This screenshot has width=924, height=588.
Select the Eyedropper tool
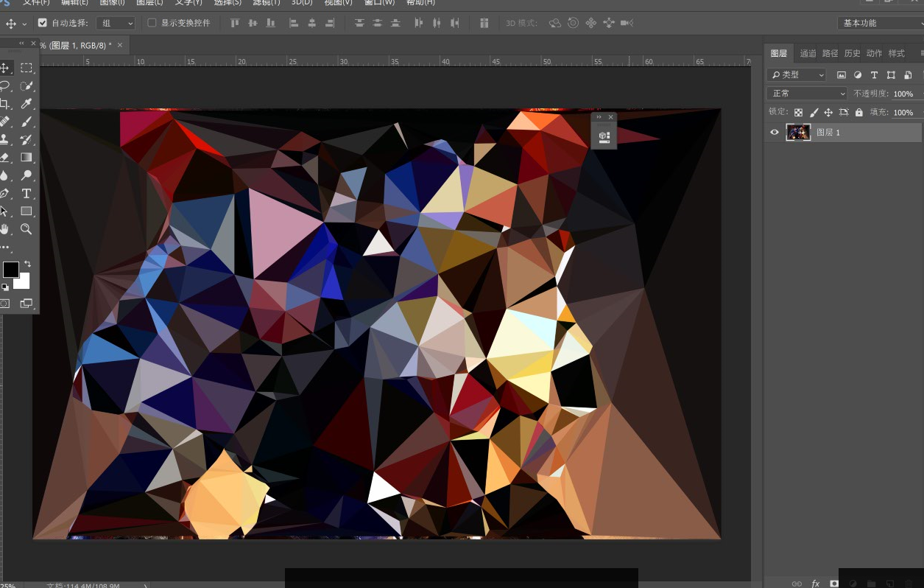click(27, 104)
